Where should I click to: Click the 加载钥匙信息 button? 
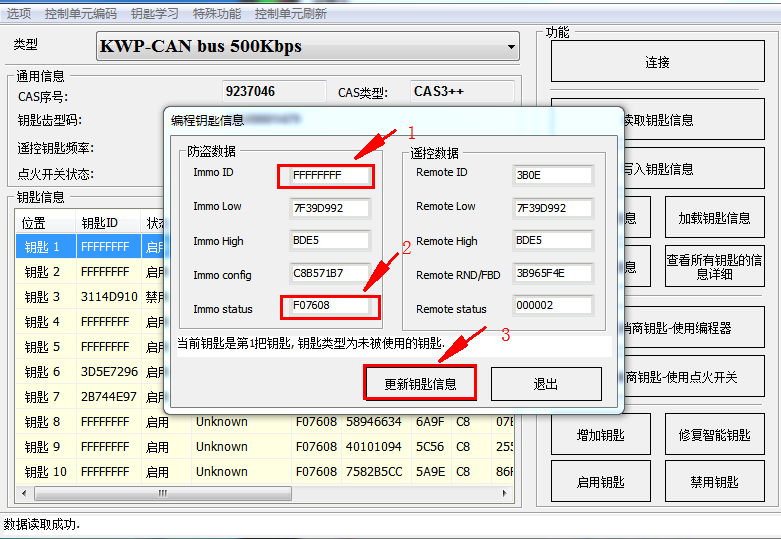[714, 218]
